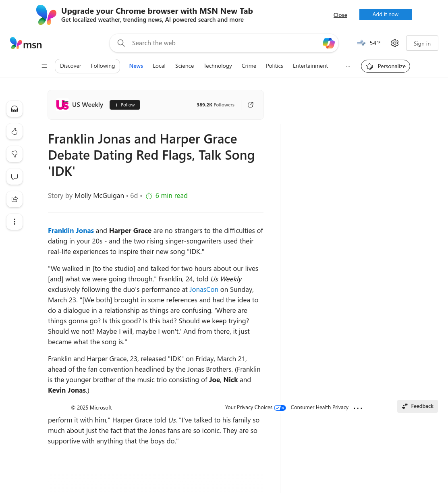Open the US Weekly external link icon

coord(251,105)
